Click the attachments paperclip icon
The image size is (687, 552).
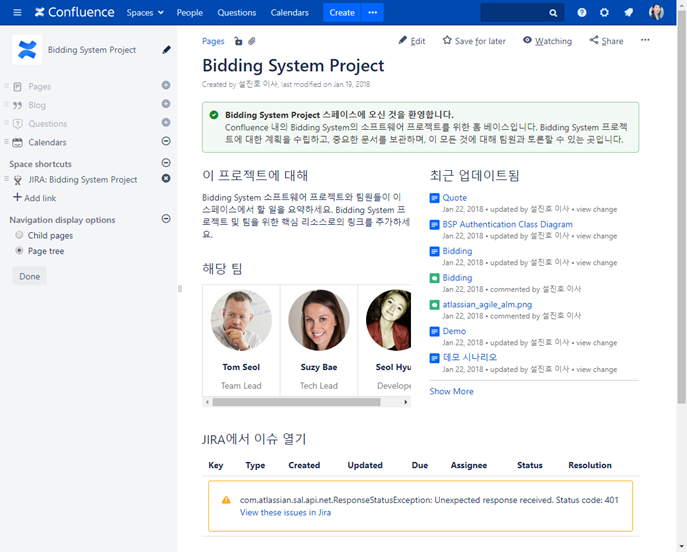pos(251,41)
